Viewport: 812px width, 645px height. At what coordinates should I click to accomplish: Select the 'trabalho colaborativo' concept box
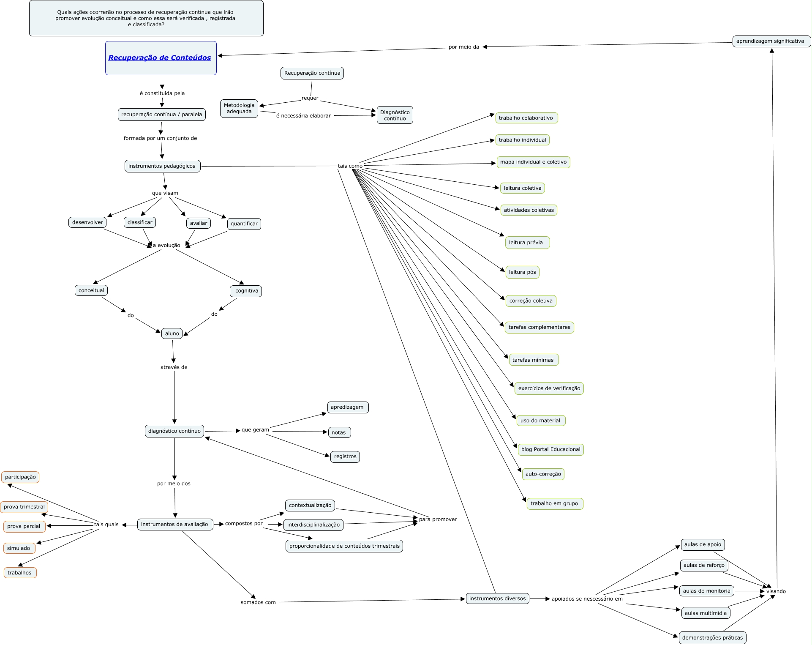click(x=526, y=118)
